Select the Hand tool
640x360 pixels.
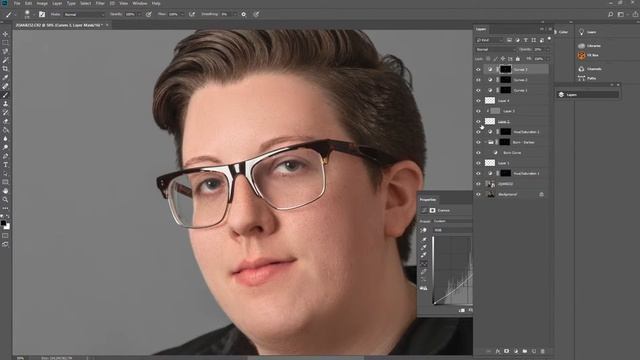pyautogui.click(x=5, y=191)
